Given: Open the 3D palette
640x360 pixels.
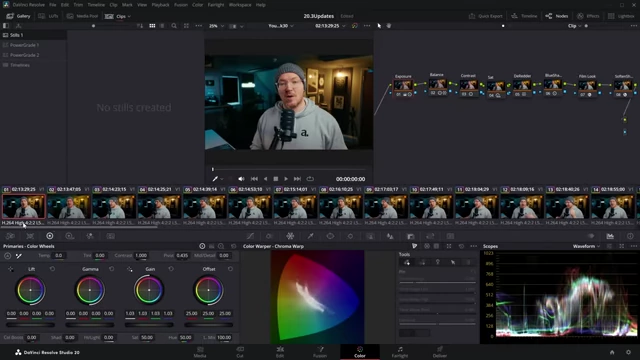Looking at the screenshot, I should coord(450,236).
